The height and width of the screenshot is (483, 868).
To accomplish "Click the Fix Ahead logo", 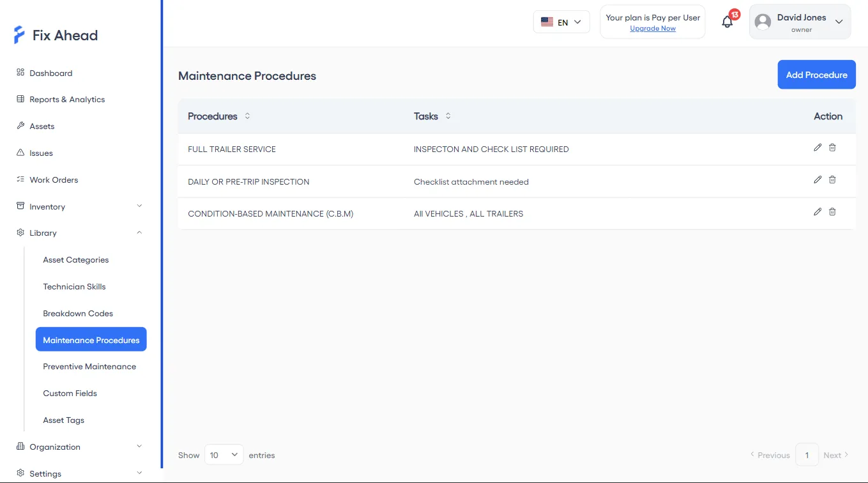I will pos(55,35).
